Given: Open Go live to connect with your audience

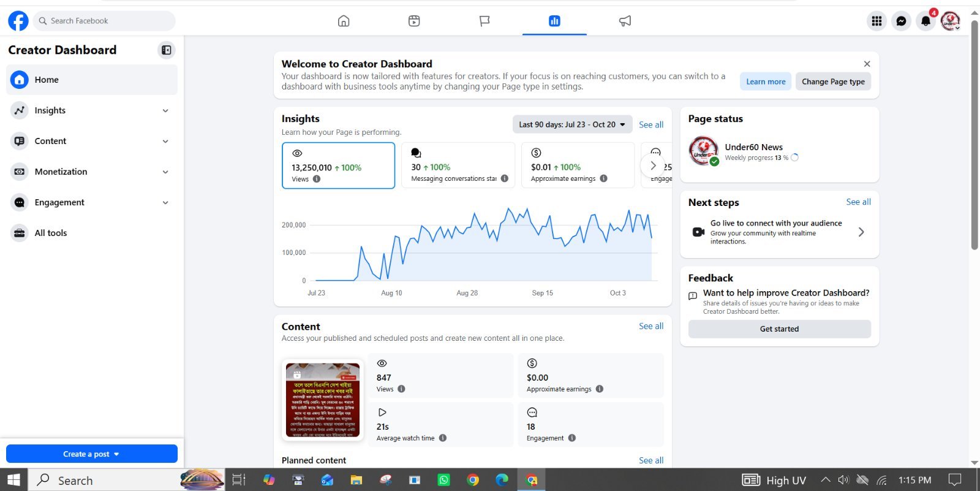Looking at the screenshot, I should coord(779,232).
